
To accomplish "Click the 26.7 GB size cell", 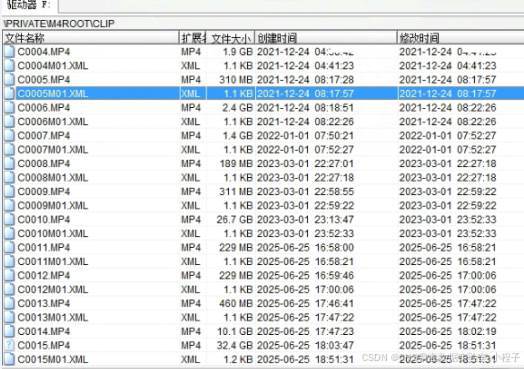I will point(235,220).
